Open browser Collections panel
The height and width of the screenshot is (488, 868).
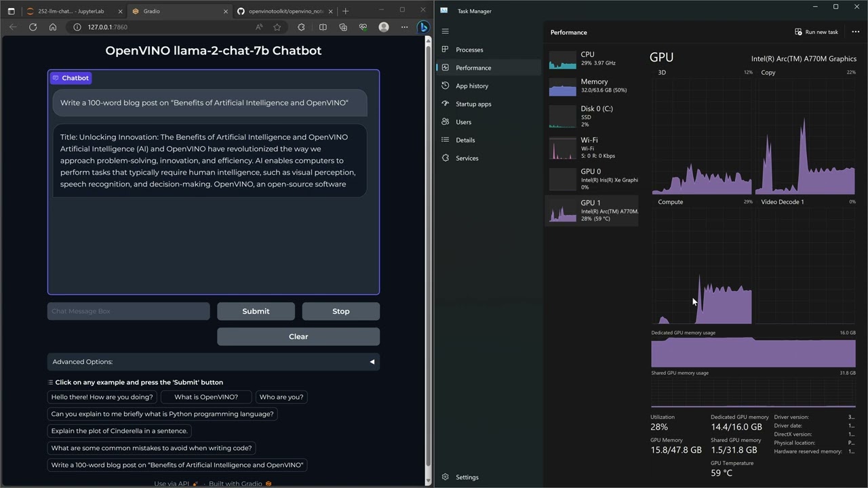pyautogui.click(x=343, y=27)
